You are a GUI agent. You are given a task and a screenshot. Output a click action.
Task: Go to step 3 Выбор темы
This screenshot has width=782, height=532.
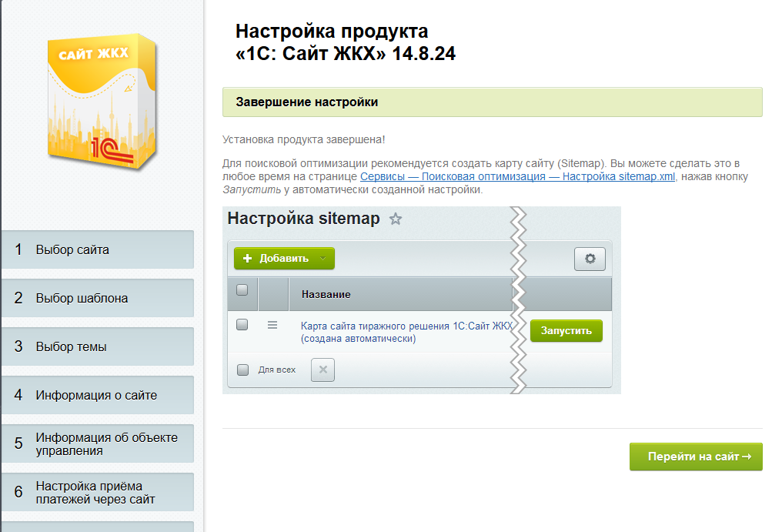coord(98,346)
